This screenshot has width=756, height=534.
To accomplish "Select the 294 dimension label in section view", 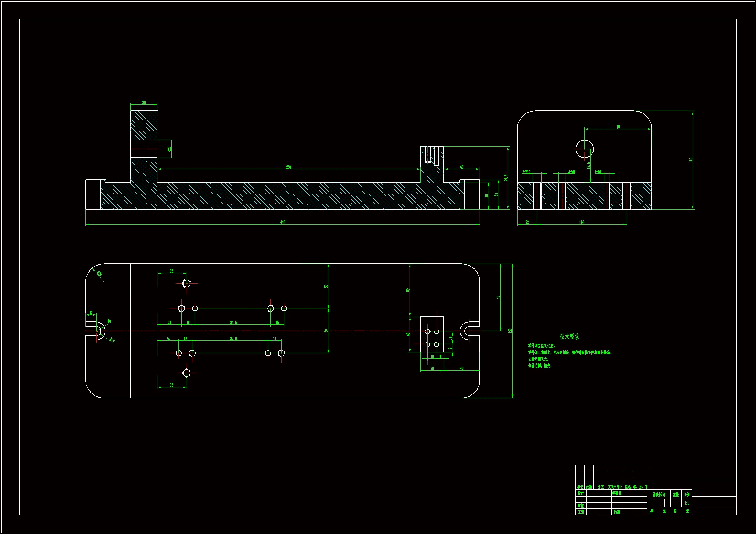I will coord(289,167).
